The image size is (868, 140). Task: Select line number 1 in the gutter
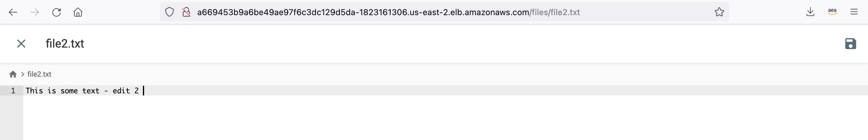[13, 91]
